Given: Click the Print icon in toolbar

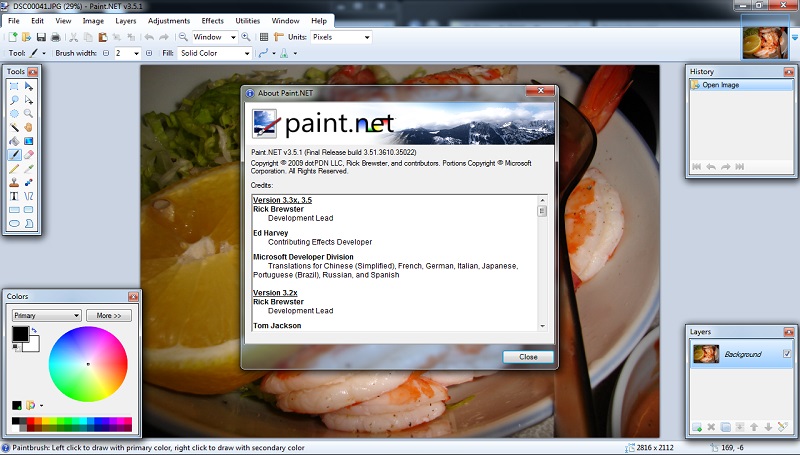Looking at the screenshot, I should pyautogui.click(x=56, y=37).
